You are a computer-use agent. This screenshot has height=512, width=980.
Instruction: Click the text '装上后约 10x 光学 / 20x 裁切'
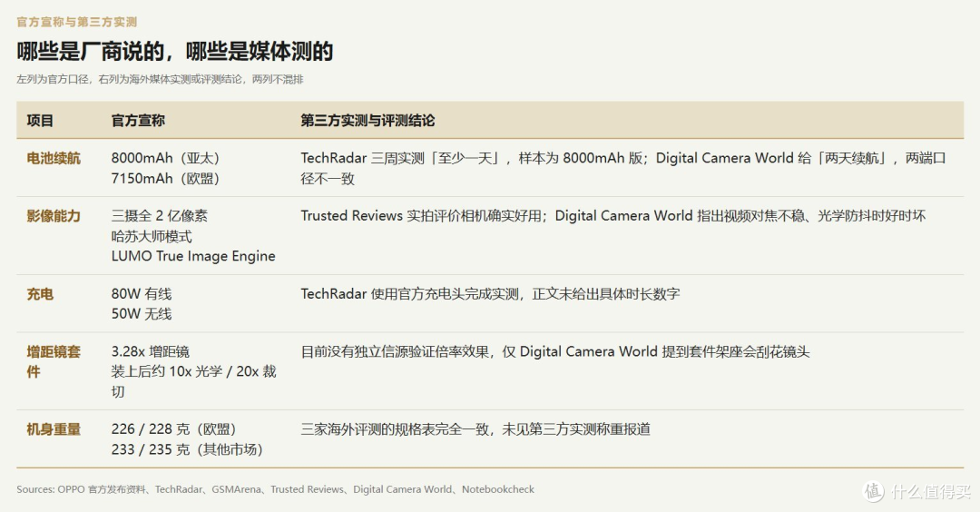(194, 381)
